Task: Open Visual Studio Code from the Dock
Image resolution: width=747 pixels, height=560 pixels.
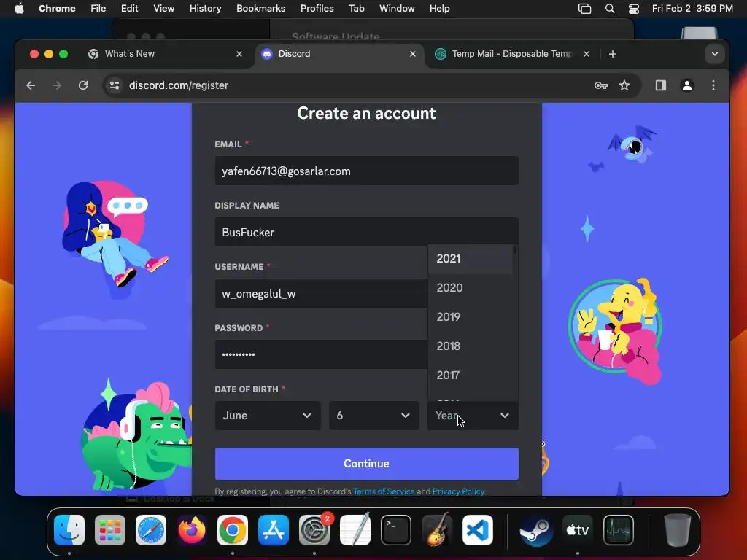Action: [x=478, y=530]
